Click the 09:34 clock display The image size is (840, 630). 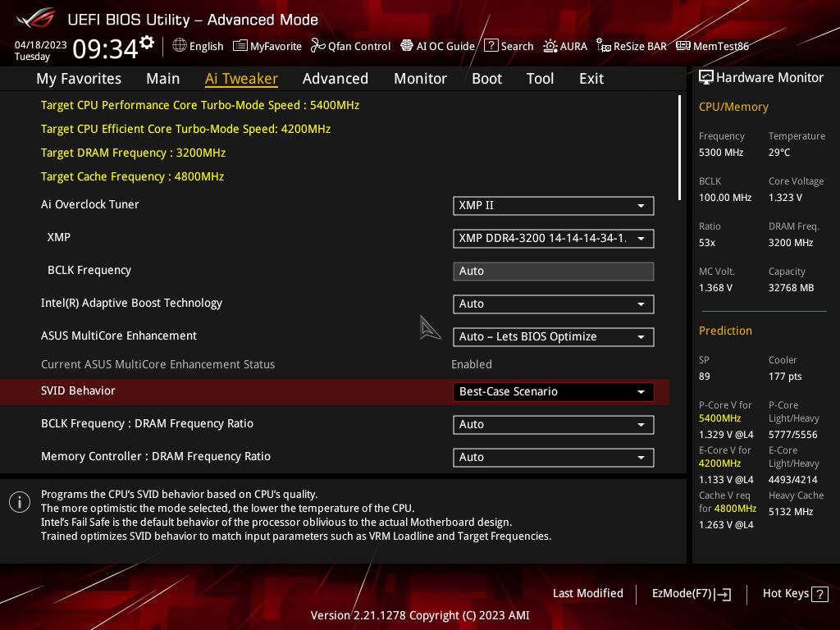coord(106,49)
